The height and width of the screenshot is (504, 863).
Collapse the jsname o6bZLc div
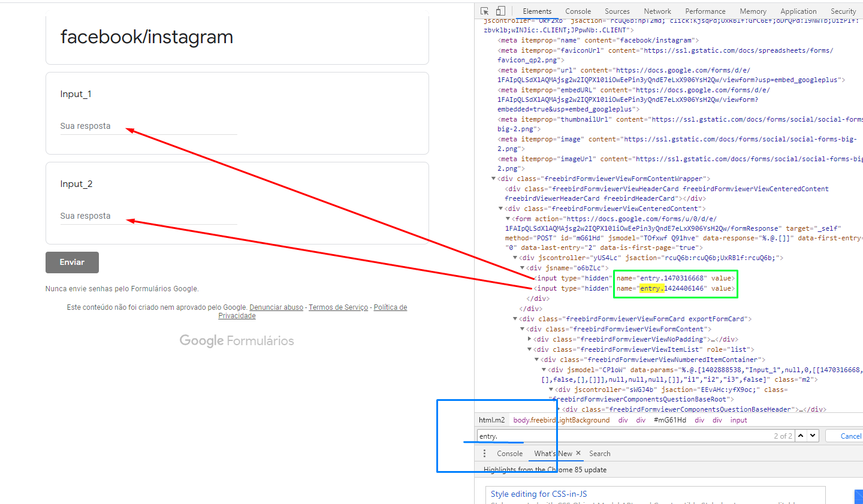click(x=522, y=268)
